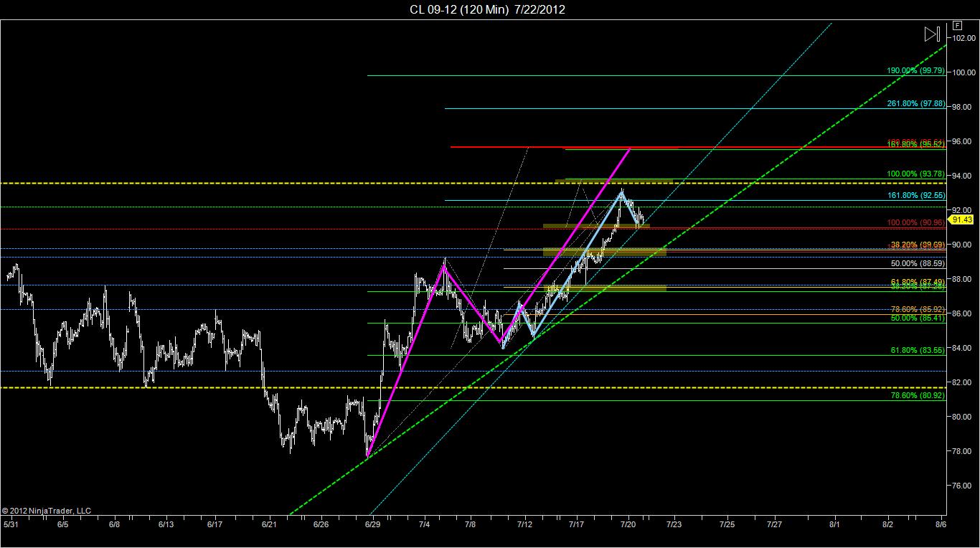Click the 7/4 date on the time axis
Screen dimensions: 980x548
[424, 524]
